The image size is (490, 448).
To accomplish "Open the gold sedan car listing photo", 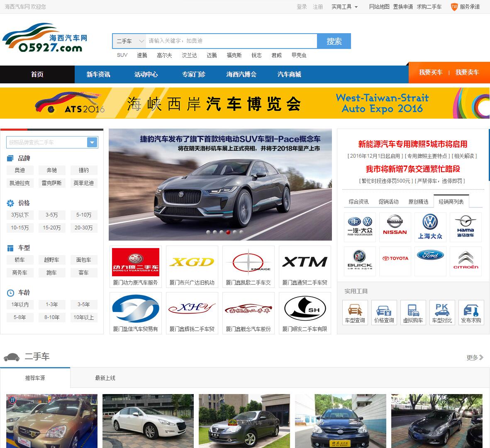I will (52, 421).
